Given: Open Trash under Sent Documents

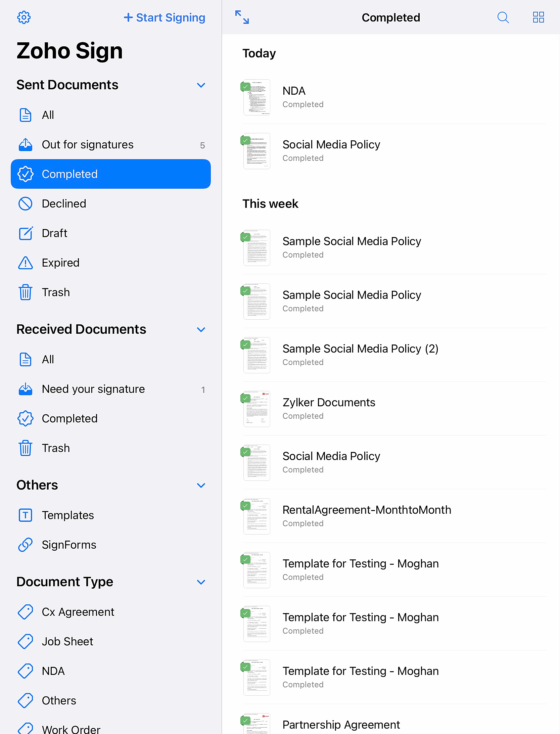Looking at the screenshot, I should [x=111, y=292].
